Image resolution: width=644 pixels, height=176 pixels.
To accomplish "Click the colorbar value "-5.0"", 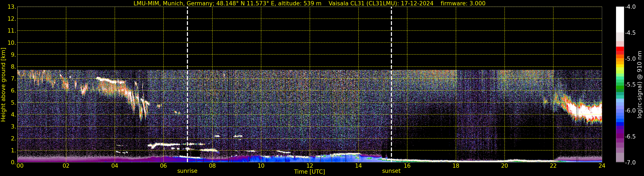I will [630, 59].
